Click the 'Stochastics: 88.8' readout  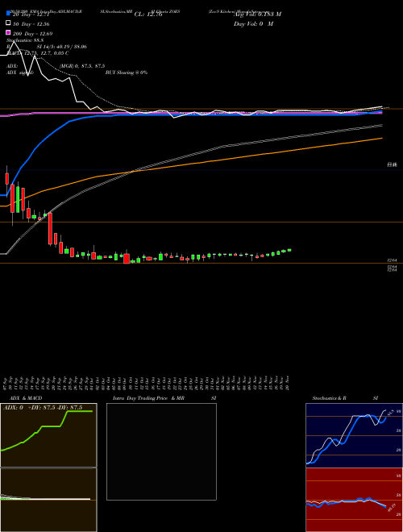pyautogui.click(x=25, y=40)
